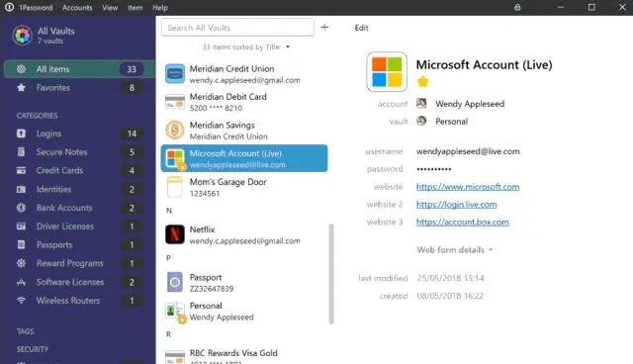This screenshot has width=633, height=364.
Task: Click the TAGS section header
Action: click(x=25, y=331)
